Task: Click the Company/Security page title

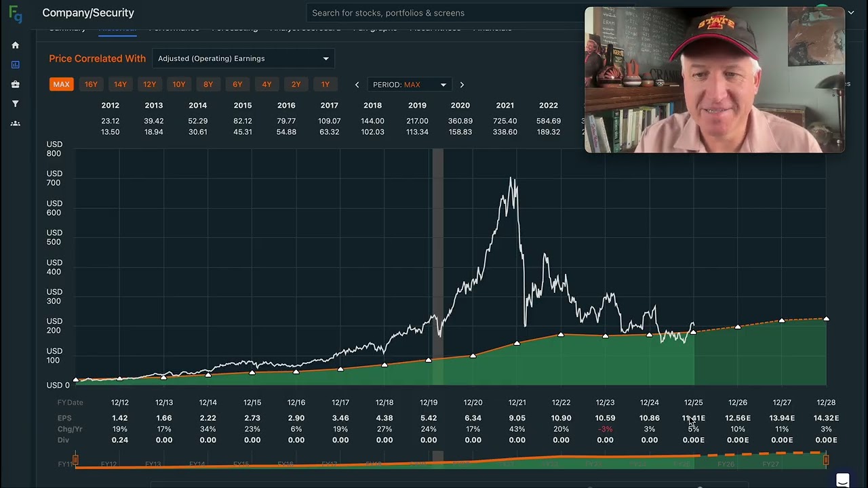Action: pos(88,13)
